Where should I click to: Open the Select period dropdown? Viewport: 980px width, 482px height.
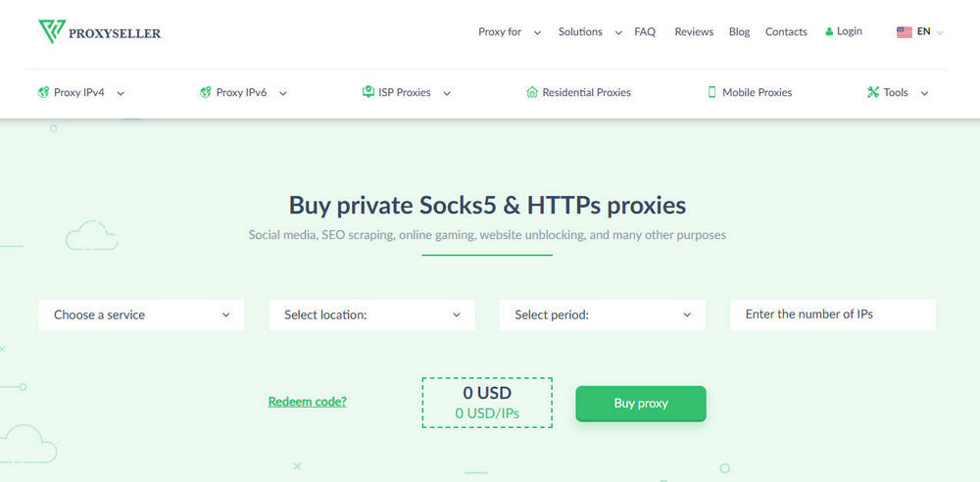pos(602,314)
